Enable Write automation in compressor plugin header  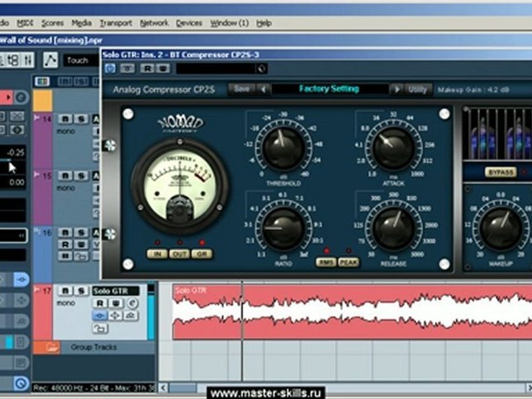(163, 69)
